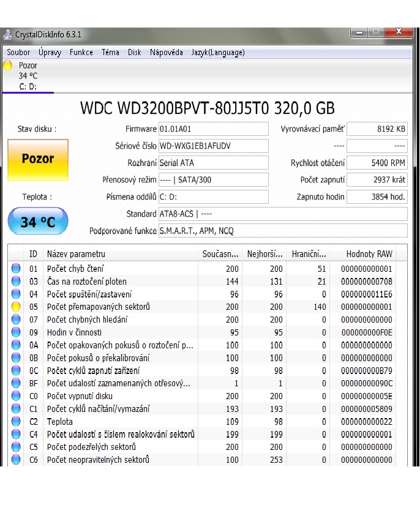Image resolution: width=420 pixels, height=524 pixels.
Task: Open the Jazyk(Language) menu
Action: click(218, 53)
